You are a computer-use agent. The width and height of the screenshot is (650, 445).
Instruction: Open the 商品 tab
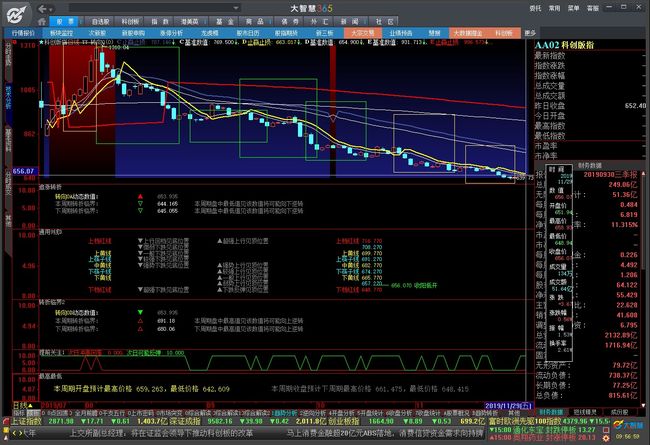click(255, 22)
